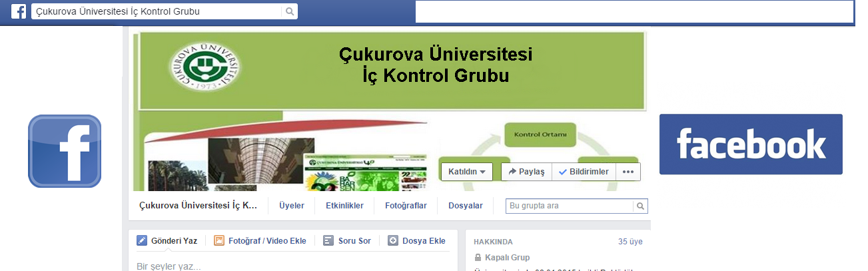This screenshot has width=868, height=271.
Task: Click the Bir şeyler yaz post box
Action: coord(293,264)
